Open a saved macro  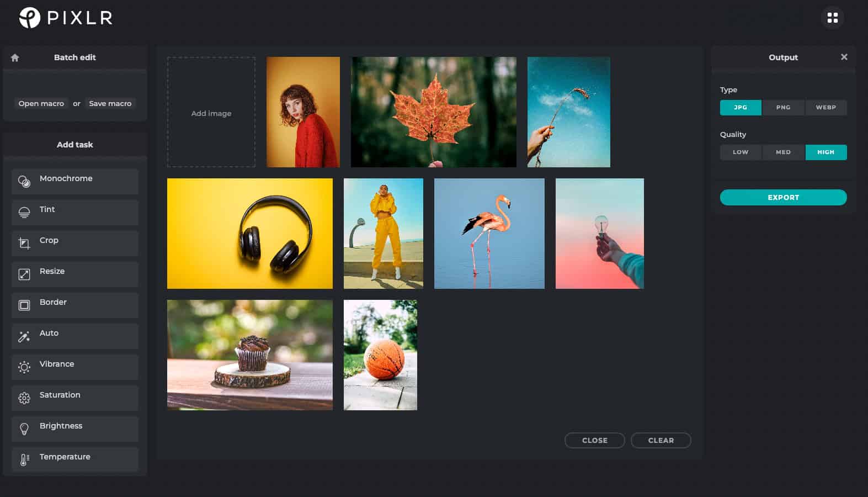41,103
